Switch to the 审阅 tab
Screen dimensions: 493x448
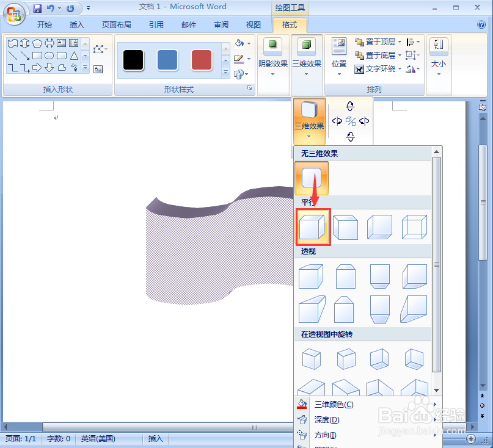pyautogui.click(x=221, y=24)
